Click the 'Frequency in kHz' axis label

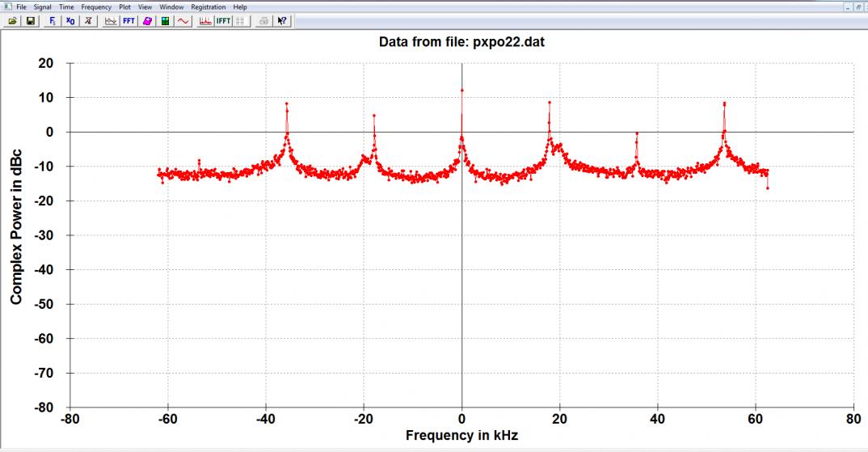pos(461,435)
